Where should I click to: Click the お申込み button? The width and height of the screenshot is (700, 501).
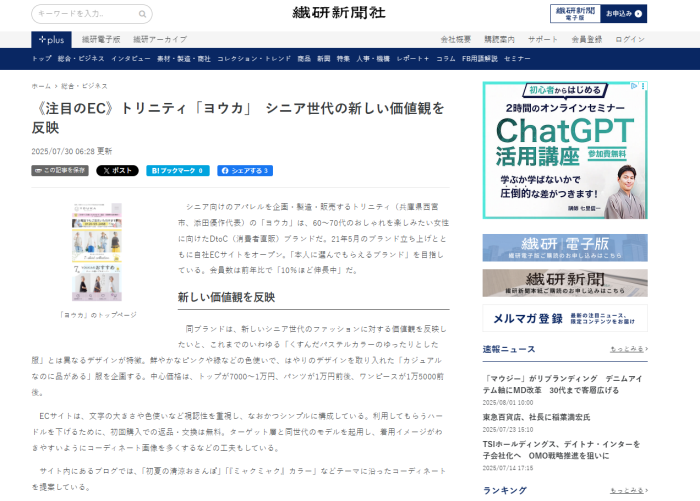pos(625,14)
